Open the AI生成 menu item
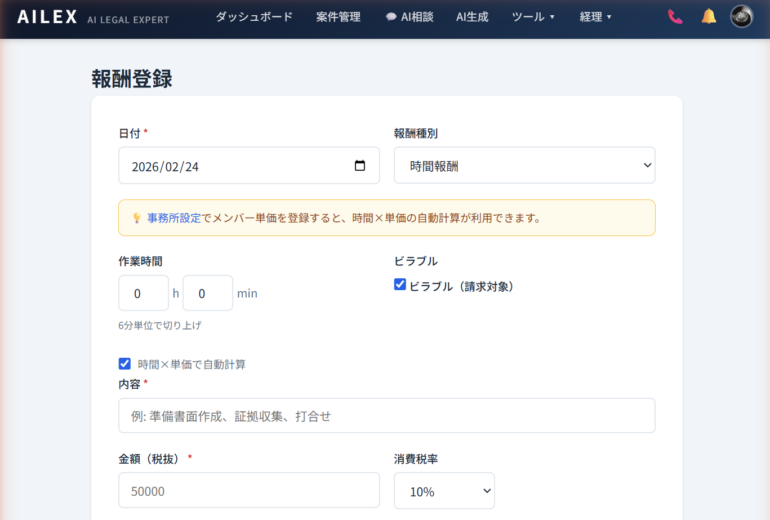The image size is (770, 520). [x=472, y=17]
